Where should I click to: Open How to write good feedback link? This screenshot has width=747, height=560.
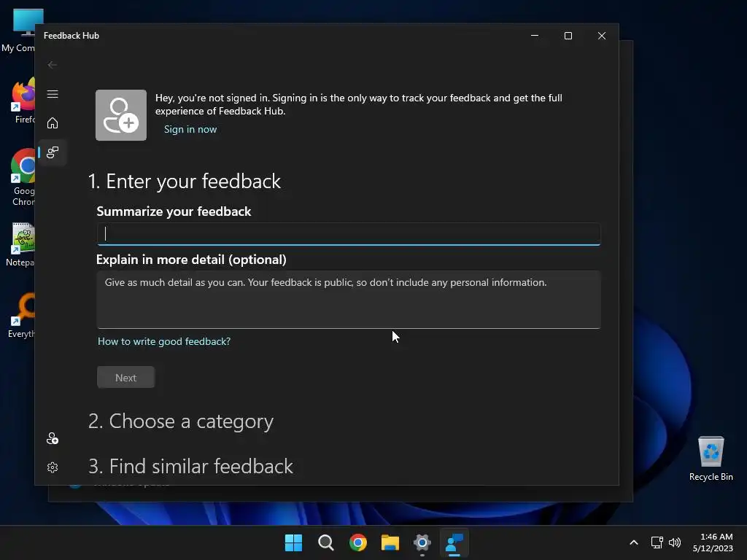[164, 341]
